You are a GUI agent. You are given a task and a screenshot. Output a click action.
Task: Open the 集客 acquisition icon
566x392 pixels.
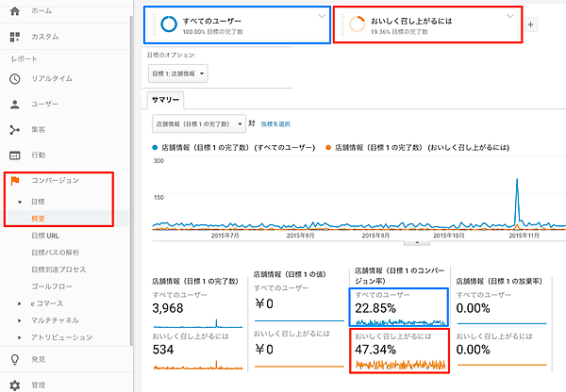[x=14, y=130]
